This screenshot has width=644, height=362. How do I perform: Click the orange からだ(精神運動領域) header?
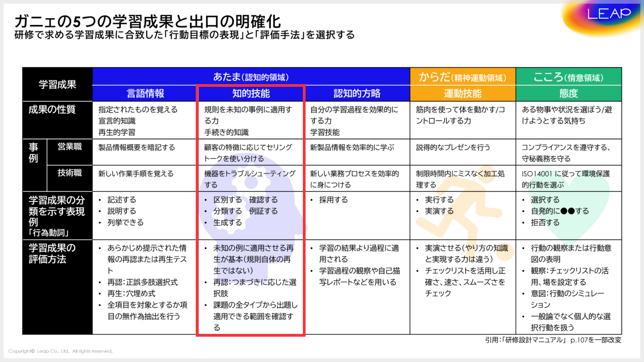coord(462,76)
